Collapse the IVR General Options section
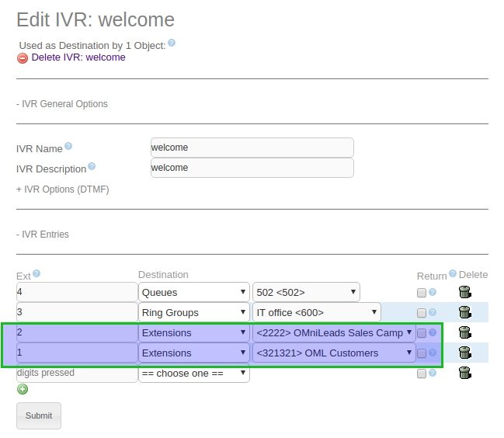This screenshot has height=438, width=504. tap(62, 104)
